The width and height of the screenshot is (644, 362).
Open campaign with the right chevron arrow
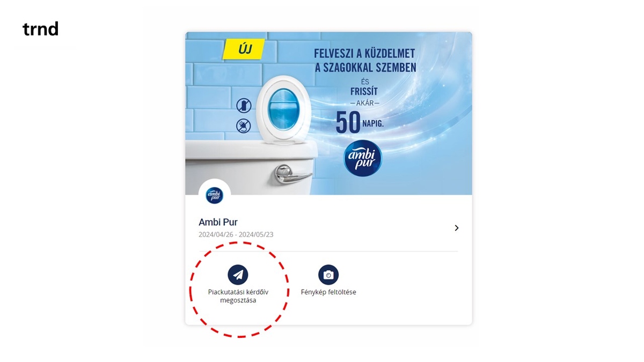click(x=457, y=228)
